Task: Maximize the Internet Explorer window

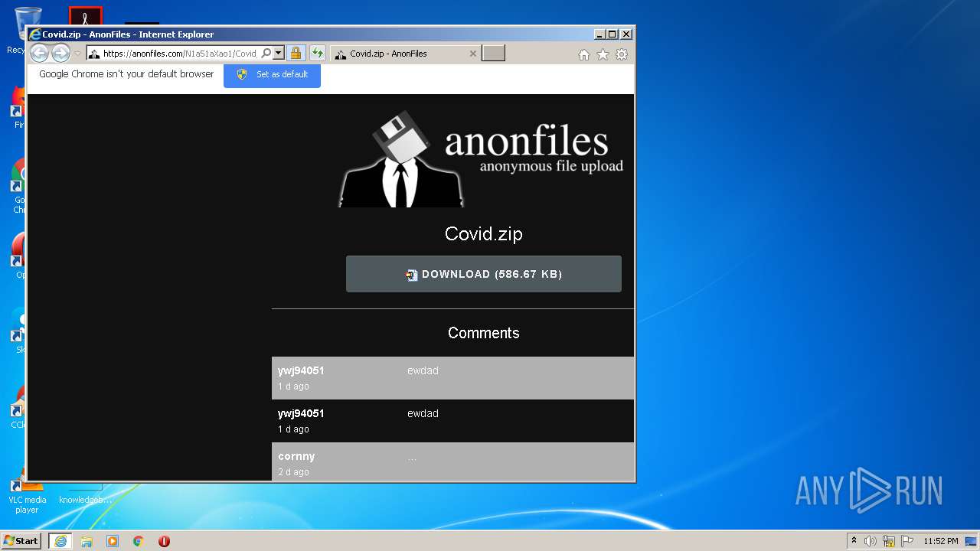Action: pyautogui.click(x=612, y=34)
